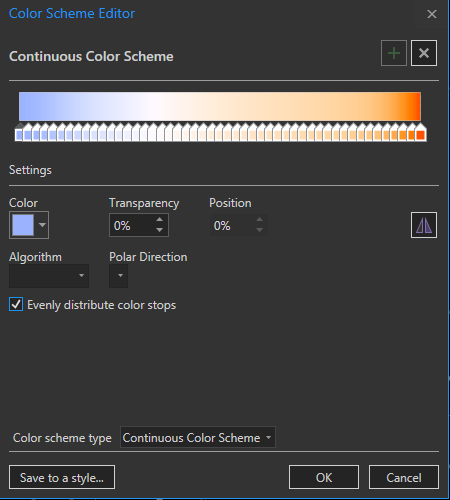Remove the selected color stop with the X icon
Image resolution: width=450 pixels, height=500 pixels.
(424, 53)
